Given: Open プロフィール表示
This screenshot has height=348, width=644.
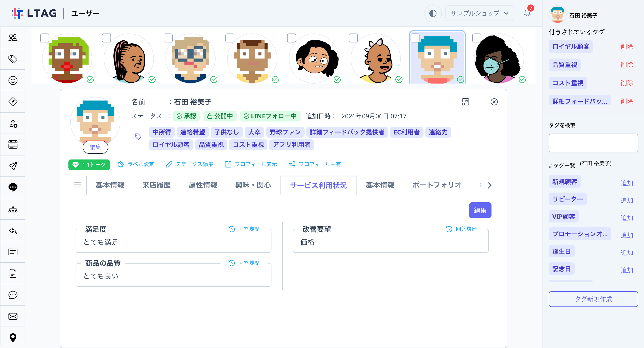Looking at the screenshot, I should pos(251,164).
